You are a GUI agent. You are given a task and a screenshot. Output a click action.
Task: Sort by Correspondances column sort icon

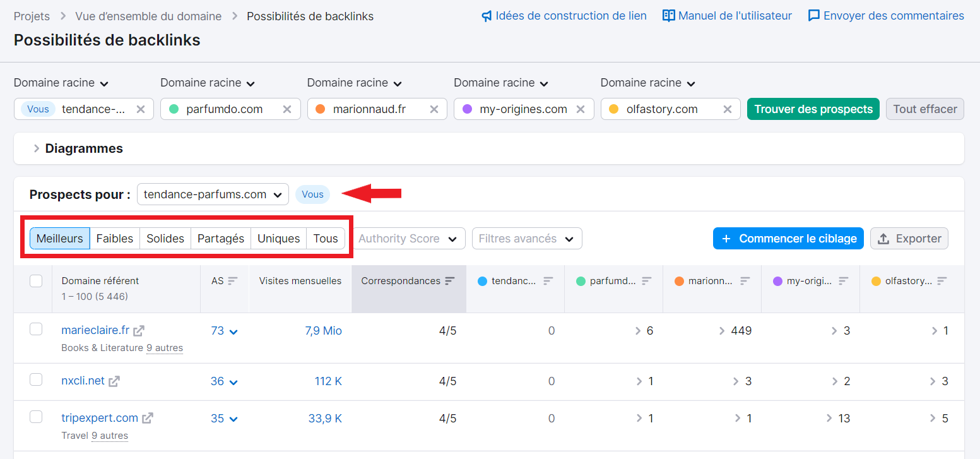pyautogui.click(x=450, y=281)
